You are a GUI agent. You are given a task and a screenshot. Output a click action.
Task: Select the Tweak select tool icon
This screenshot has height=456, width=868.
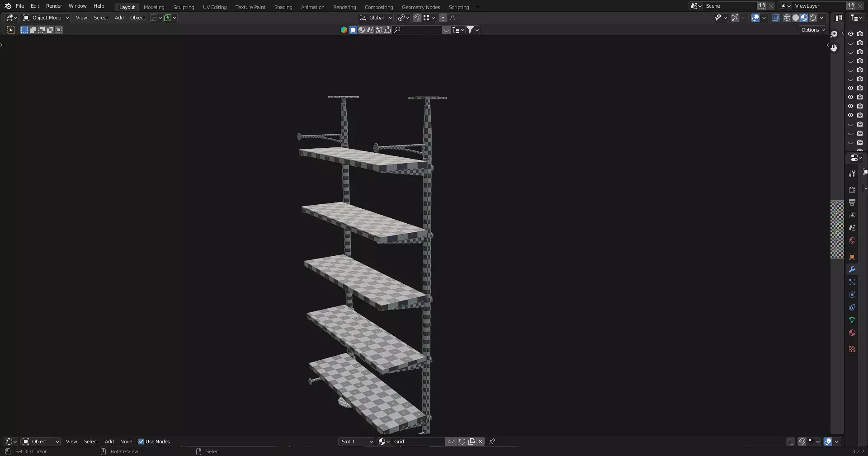pyautogui.click(x=11, y=30)
